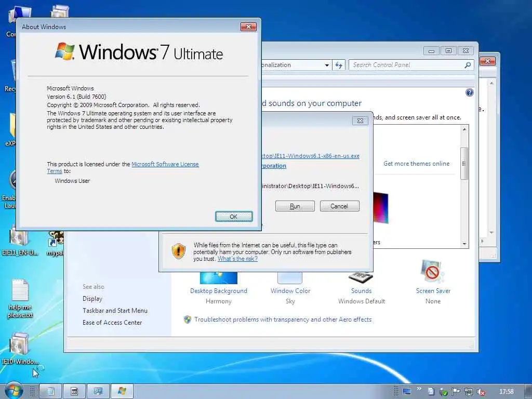Open the address bar dropdown arrow in Control Panel
Image resolution: width=532 pixels, height=399 pixels.
pos(327,65)
